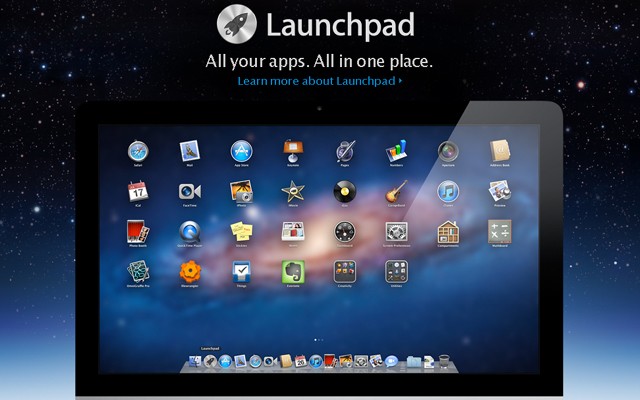The height and width of the screenshot is (400, 640).
Task: Open the Learn more about Launchpad link
Action: pos(320,81)
